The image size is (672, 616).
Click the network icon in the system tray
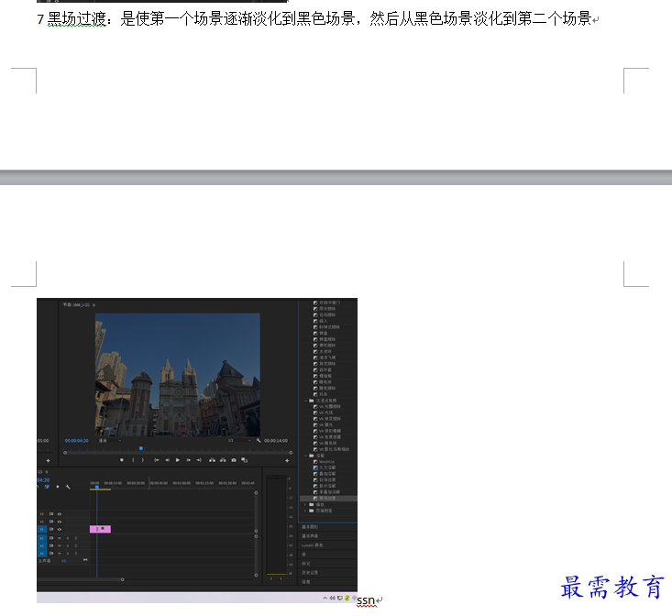point(339,598)
